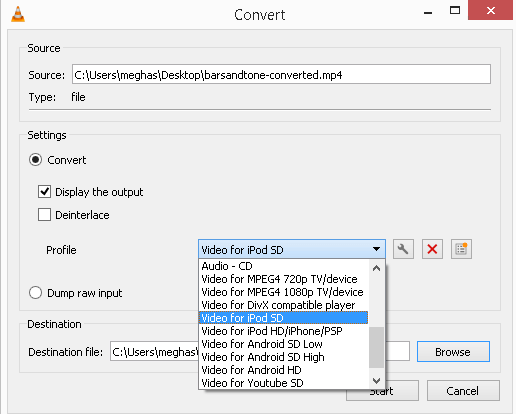
Task: Pick highlighted Video for iPod SD entry
Action: tap(284, 318)
